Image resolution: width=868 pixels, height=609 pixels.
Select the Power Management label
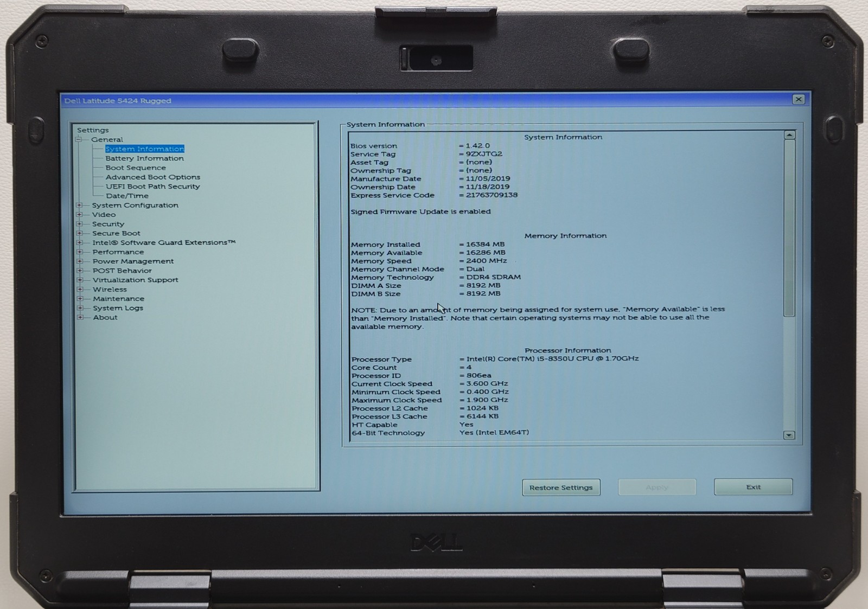[x=133, y=261]
